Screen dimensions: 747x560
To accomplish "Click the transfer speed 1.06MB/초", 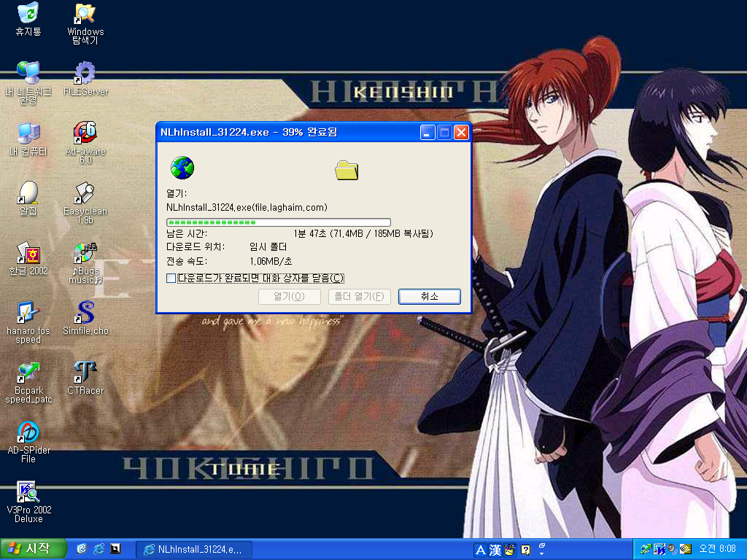I will [x=271, y=261].
